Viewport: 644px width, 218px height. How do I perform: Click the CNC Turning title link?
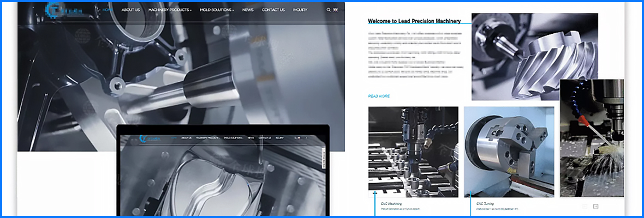point(485,204)
